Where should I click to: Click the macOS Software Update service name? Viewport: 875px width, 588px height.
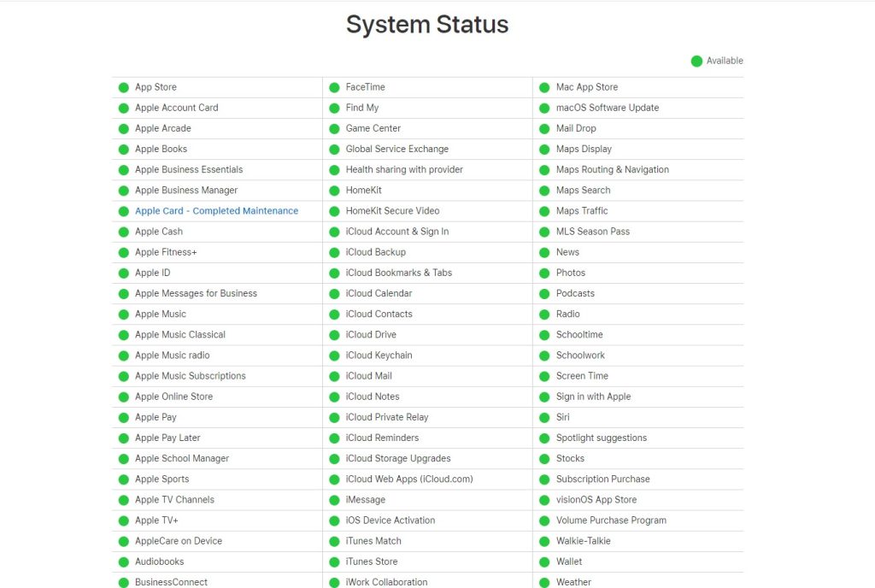click(608, 108)
